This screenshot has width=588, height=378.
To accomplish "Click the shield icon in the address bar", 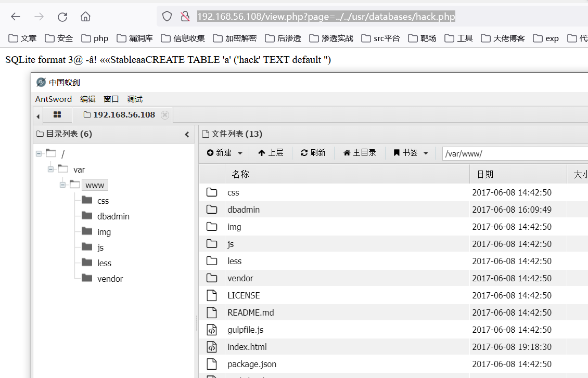I will [167, 16].
